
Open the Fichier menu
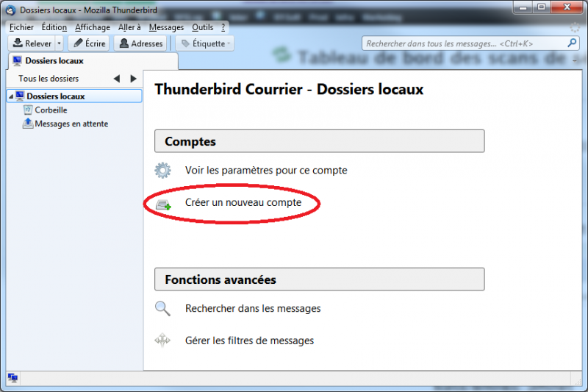(x=21, y=27)
